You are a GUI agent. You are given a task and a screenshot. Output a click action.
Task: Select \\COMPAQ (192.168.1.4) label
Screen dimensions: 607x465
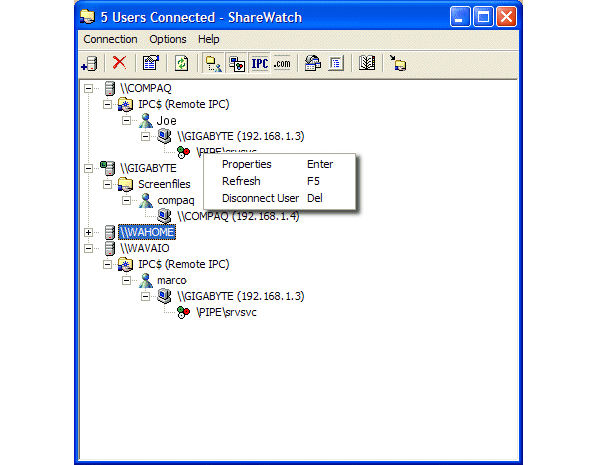238,216
